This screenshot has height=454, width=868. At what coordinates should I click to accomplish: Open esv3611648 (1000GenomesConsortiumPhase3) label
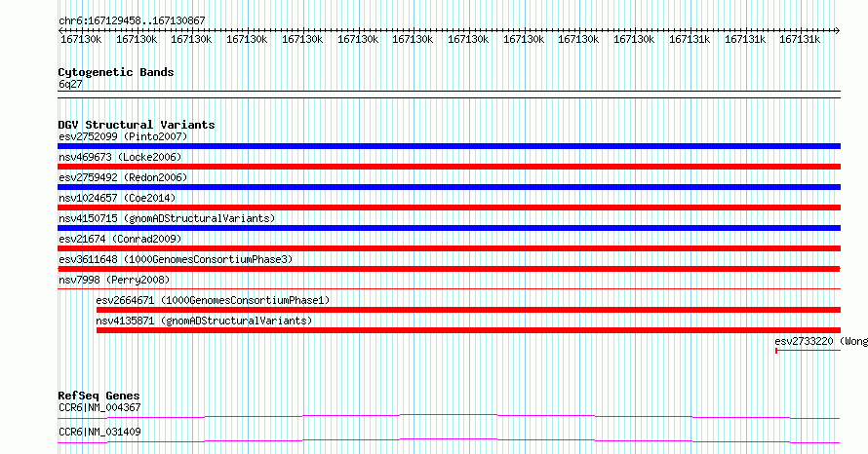(176, 259)
